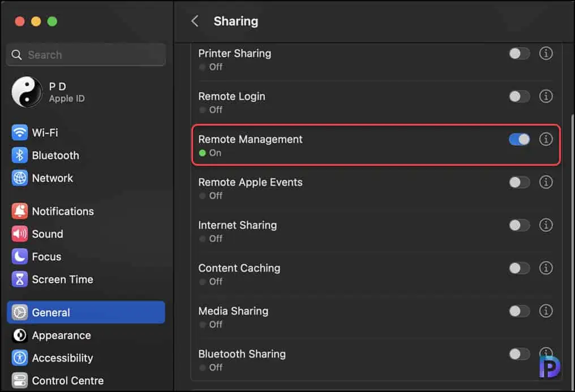Open info for Remote Apple Events
Image resolution: width=575 pixels, height=392 pixels.
tap(546, 182)
